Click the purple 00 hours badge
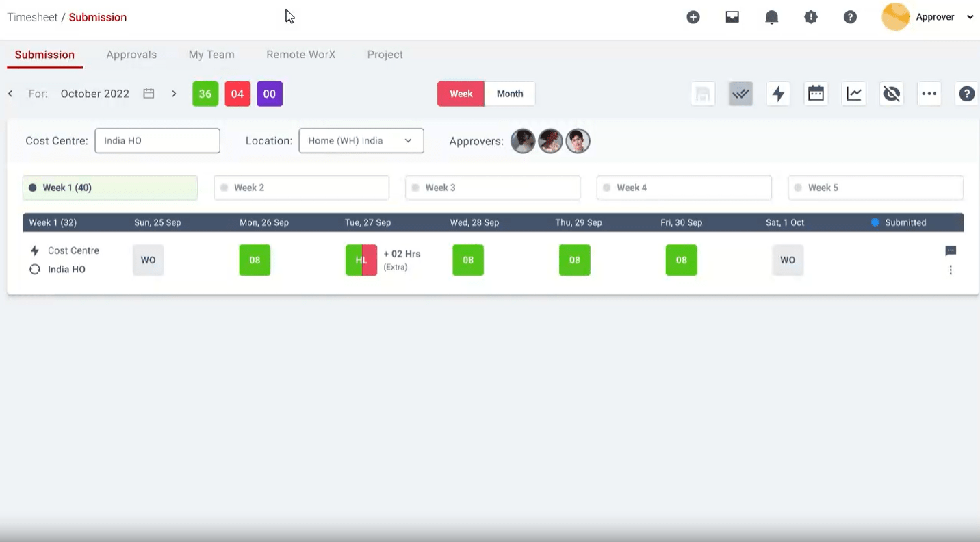Screen dimensions: 980x542 270,94
